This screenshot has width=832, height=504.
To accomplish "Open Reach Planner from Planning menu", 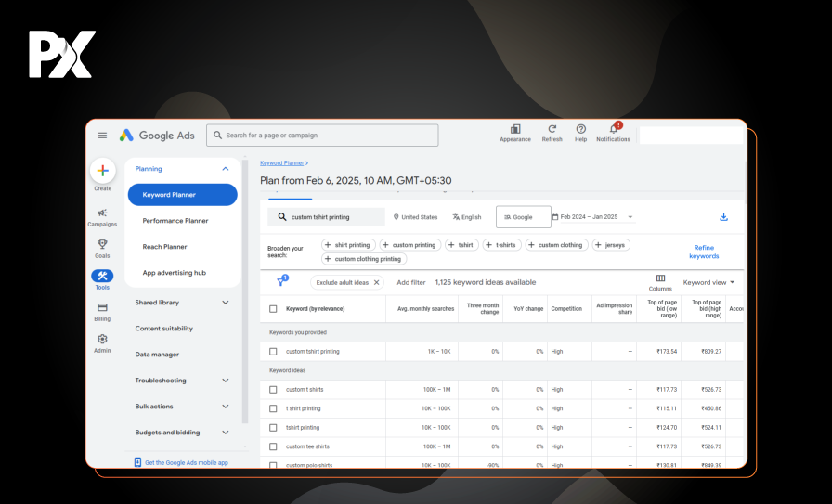I will pos(164,247).
